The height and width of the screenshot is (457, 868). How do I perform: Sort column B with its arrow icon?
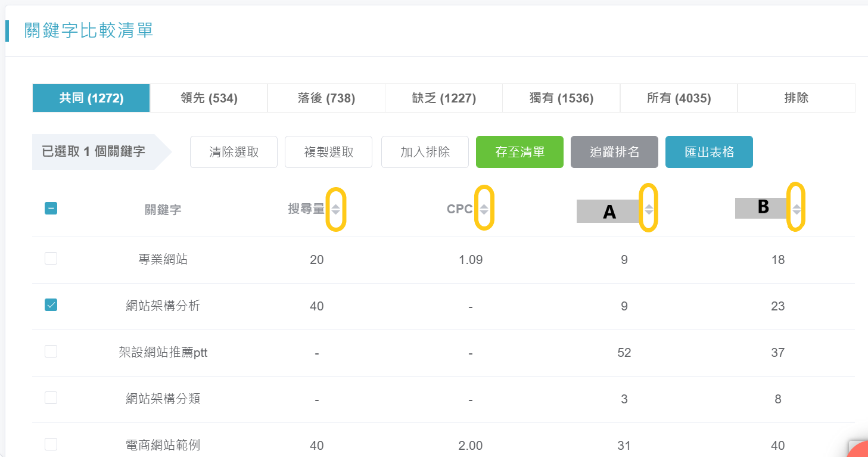(797, 209)
